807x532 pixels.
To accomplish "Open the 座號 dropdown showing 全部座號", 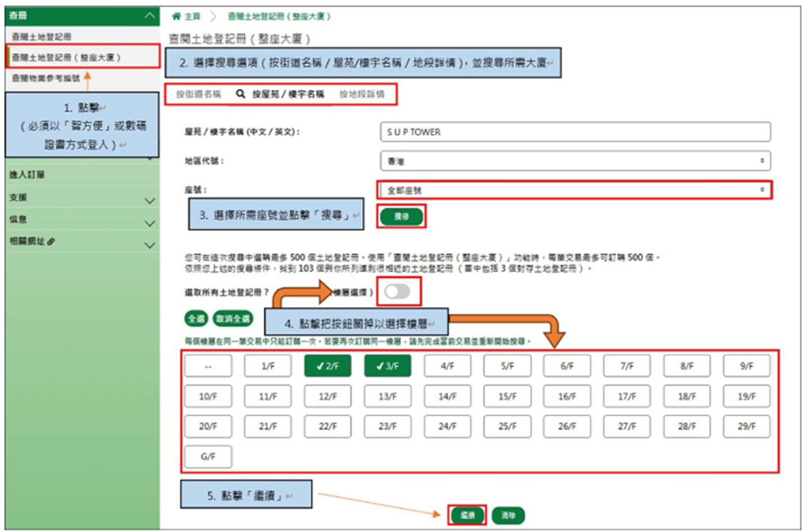I will [575, 190].
